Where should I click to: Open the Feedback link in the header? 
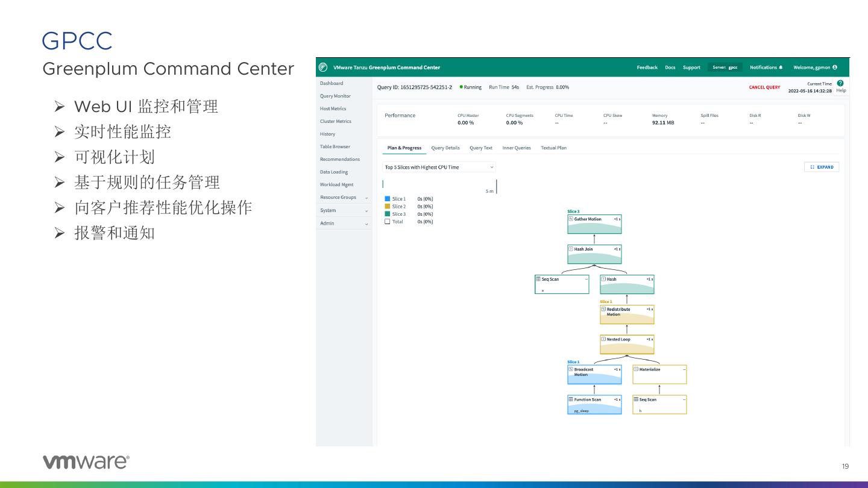[647, 67]
